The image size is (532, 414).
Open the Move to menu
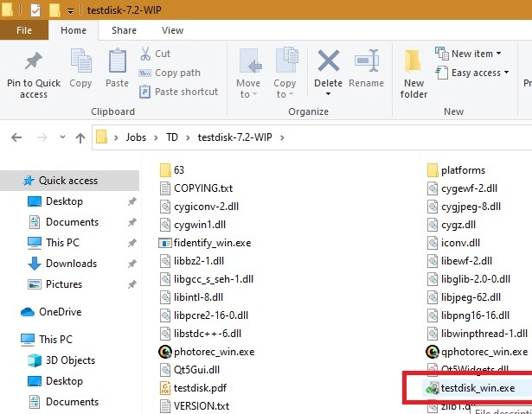248,73
